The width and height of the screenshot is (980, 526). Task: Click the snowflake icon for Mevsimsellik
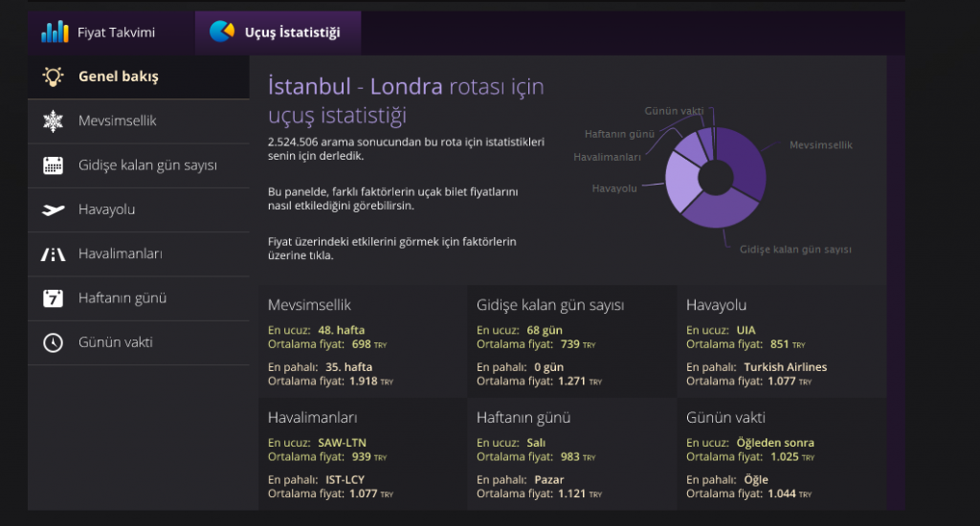53,121
